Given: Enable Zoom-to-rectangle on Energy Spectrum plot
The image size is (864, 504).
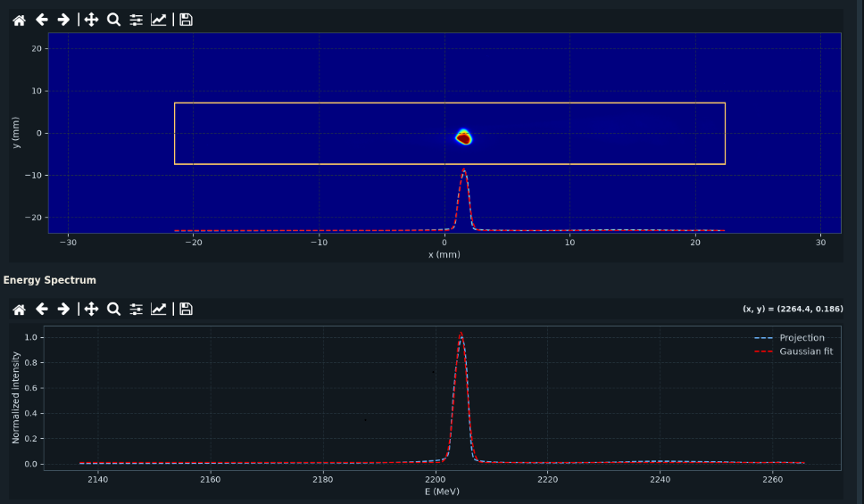Looking at the screenshot, I should (x=113, y=309).
